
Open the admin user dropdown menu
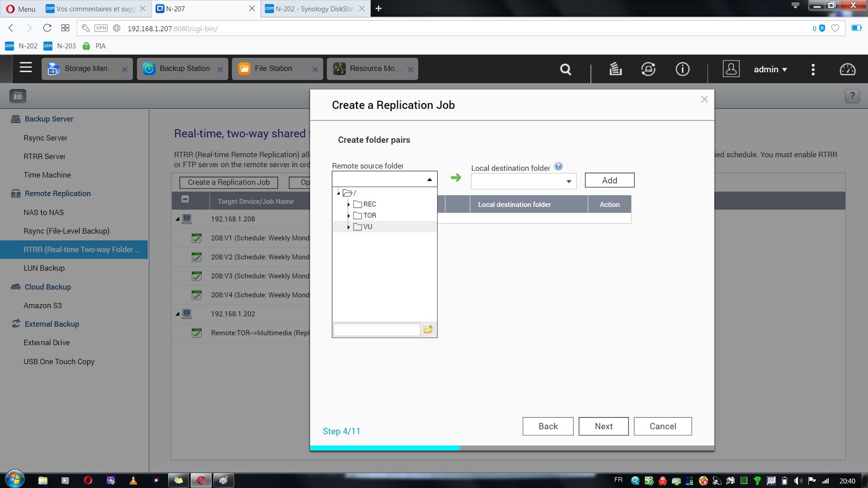[x=770, y=69]
